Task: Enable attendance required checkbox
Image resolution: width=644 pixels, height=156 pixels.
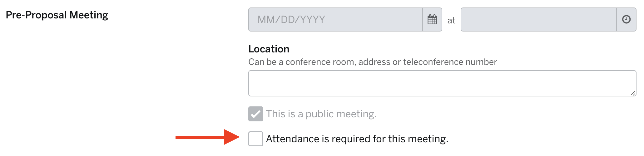Action: pos(256,139)
